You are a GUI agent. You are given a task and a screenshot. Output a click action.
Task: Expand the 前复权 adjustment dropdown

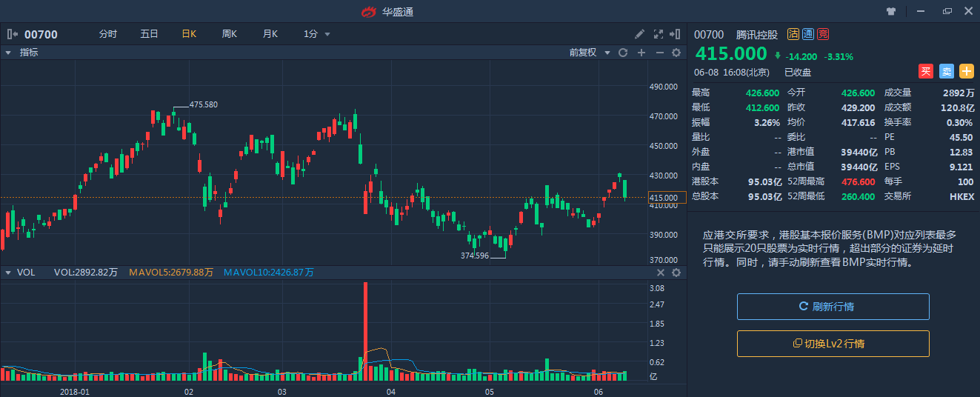tap(607, 53)
